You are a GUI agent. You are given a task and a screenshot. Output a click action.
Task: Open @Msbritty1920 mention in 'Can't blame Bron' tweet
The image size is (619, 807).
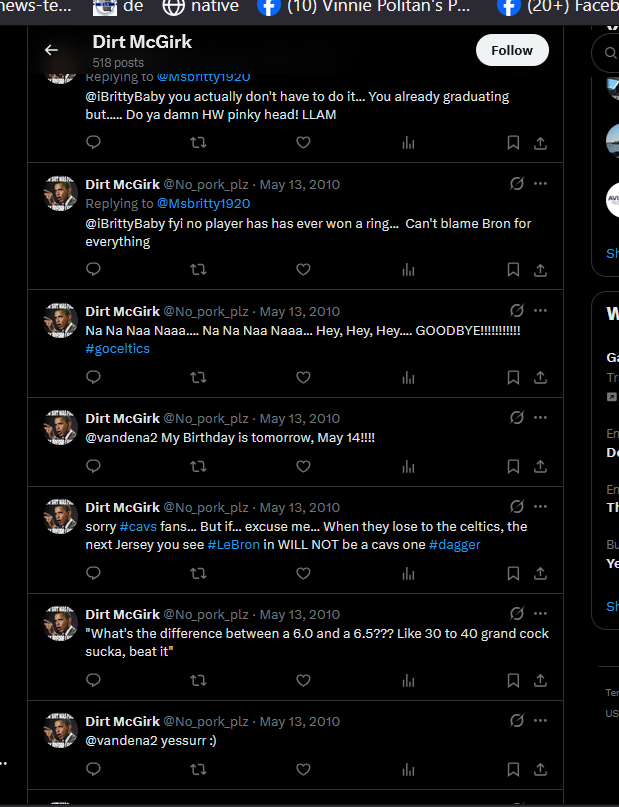coord(203,203)
